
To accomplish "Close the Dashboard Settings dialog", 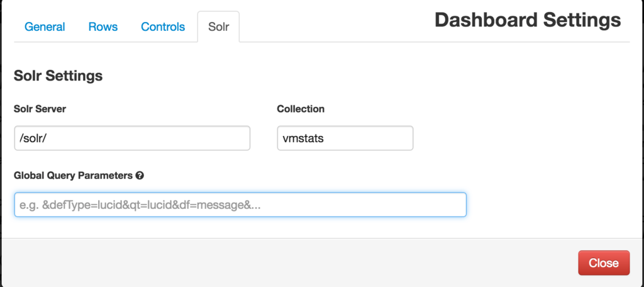I will 604,262.
